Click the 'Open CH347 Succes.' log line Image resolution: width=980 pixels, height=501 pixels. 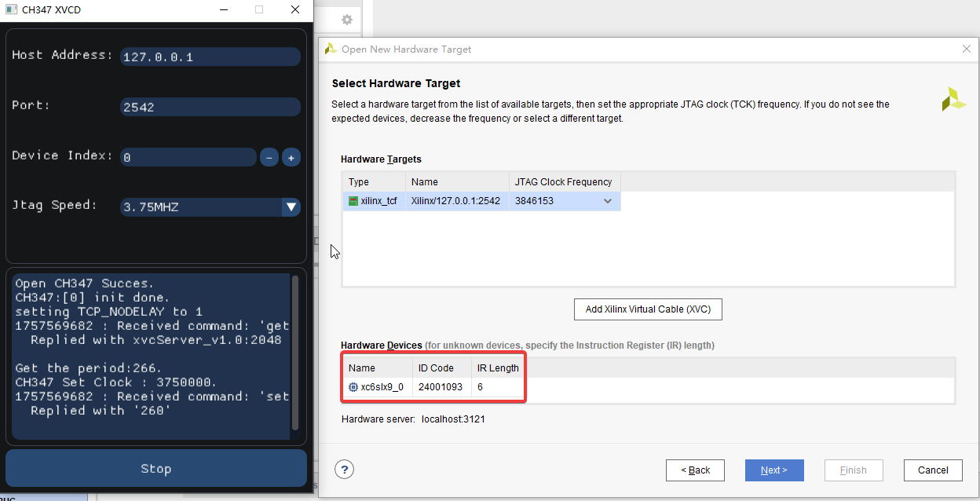pyautogui.click(x=85, y=283)
